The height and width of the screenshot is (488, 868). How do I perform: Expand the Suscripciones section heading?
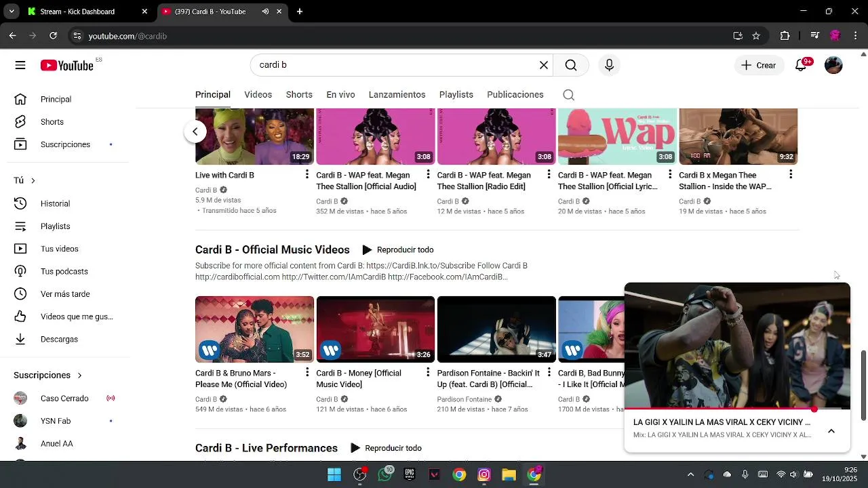coord(47,375)
